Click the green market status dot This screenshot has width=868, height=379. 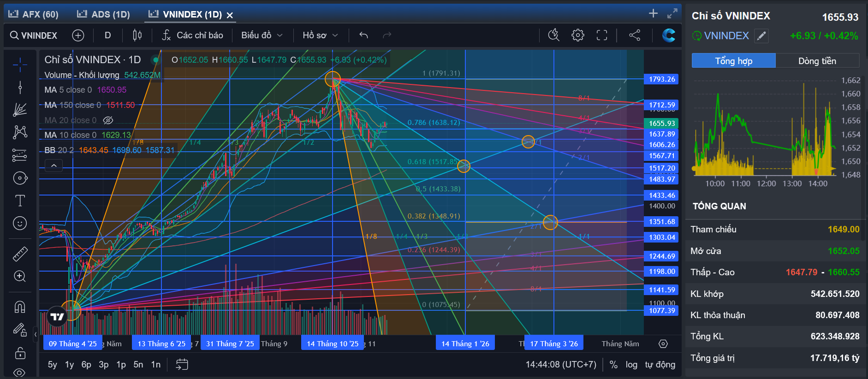156,60
